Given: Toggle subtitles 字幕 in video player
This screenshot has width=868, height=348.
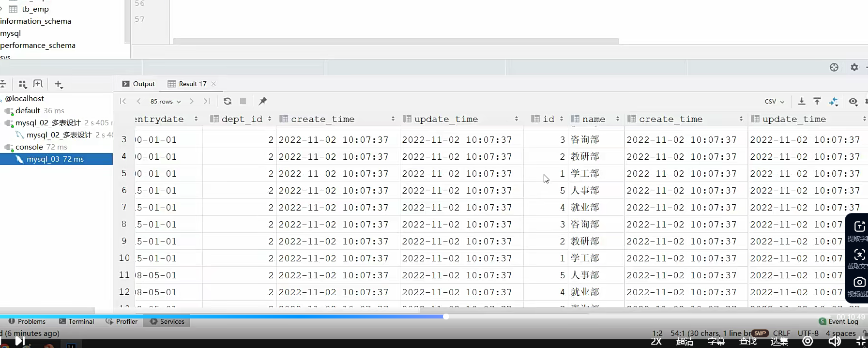Looking at the screenshot, I should (x=716, y=342).
